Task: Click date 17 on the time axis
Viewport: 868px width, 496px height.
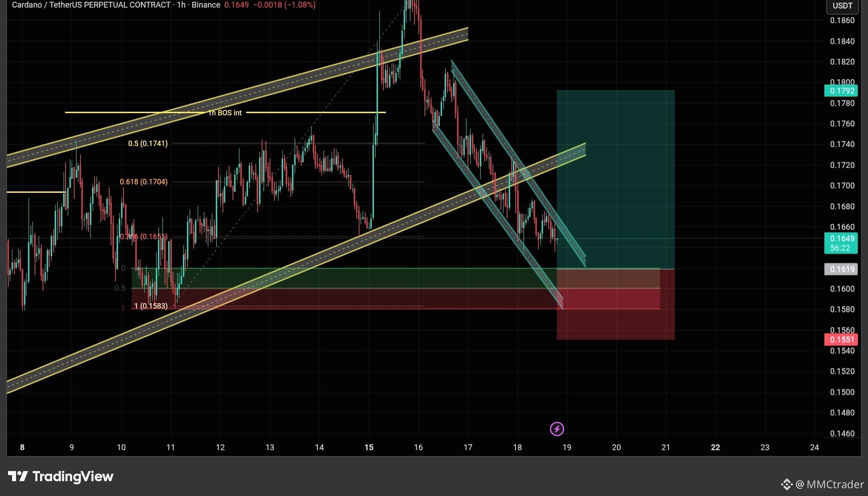Action: point(468,447)
